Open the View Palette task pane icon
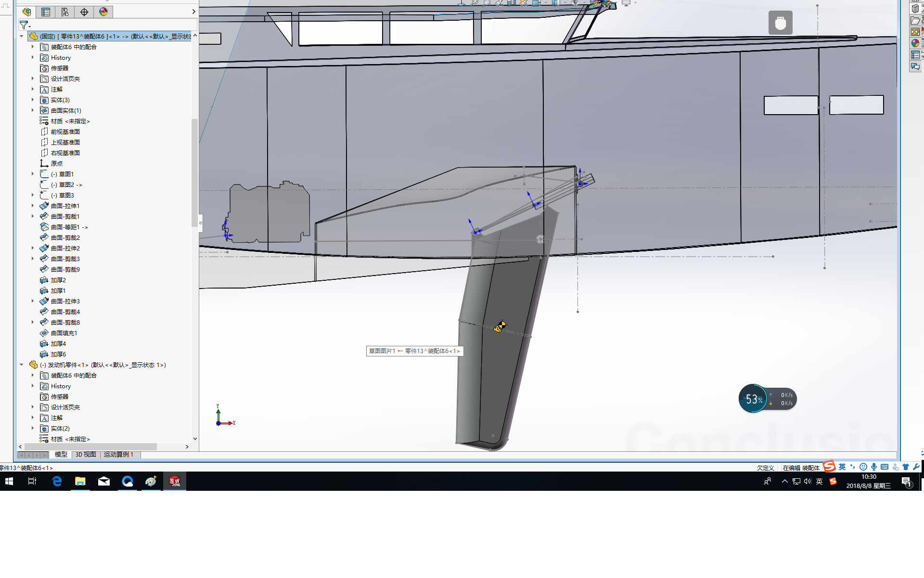This screenshot has width=924, height=578. click(x=915, y=32)
